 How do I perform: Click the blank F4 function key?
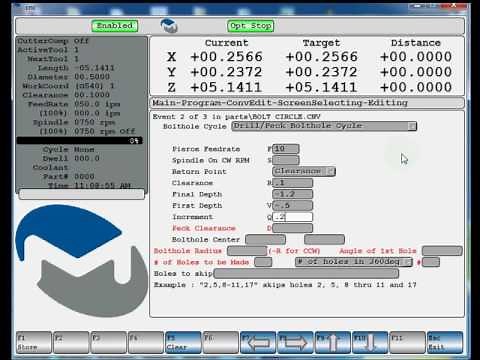[146, 342]
